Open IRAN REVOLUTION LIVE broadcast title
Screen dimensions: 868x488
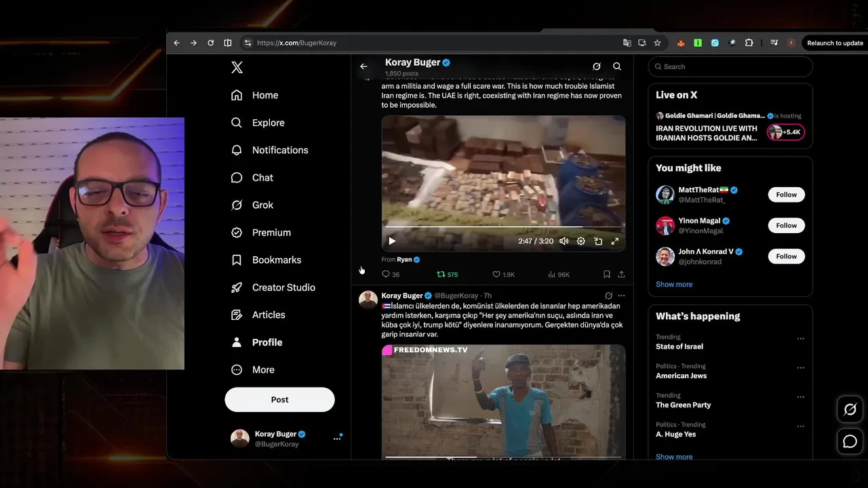[x=707, y=133]
